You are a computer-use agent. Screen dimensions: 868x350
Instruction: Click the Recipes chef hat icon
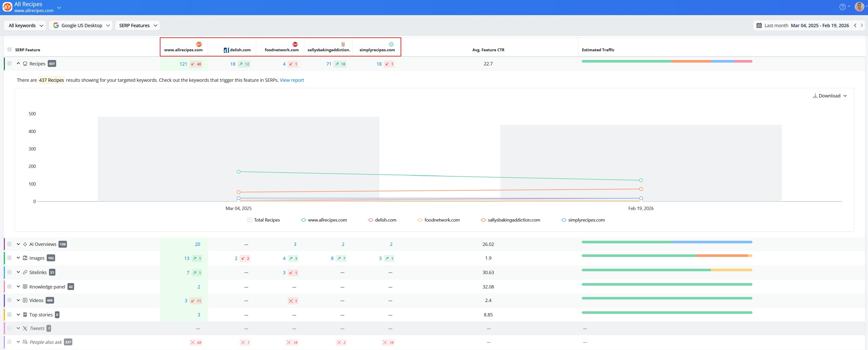click(25, 64)
